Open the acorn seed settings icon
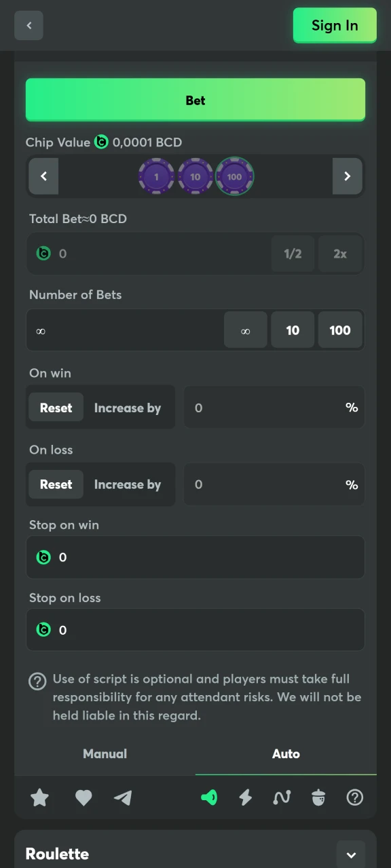Viewport: 391px width, 868px height. coord(318,797)
